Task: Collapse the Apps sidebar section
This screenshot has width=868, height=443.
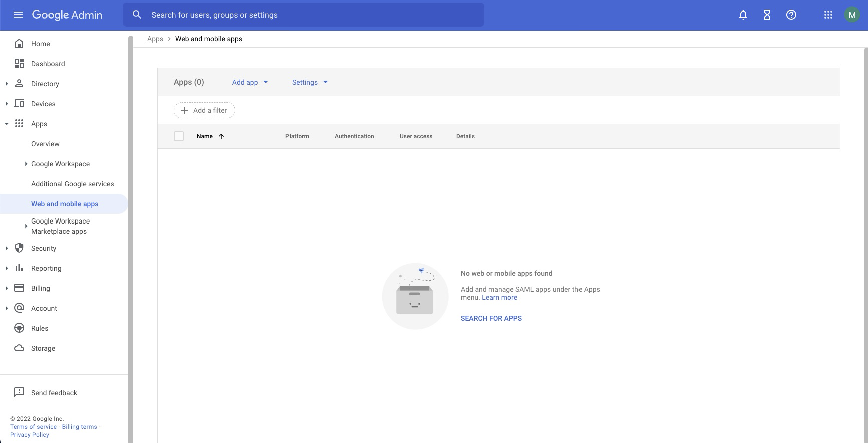Action: click(x=7, y=124)
